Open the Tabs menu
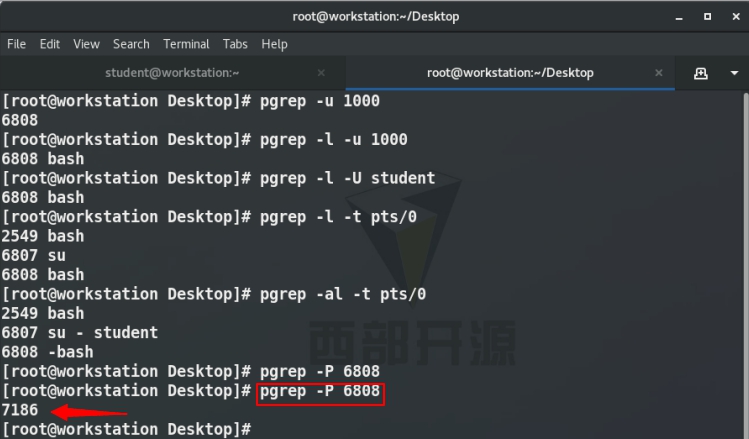The image size is (749, 439). pyautogui.click(x=235, y=44)
